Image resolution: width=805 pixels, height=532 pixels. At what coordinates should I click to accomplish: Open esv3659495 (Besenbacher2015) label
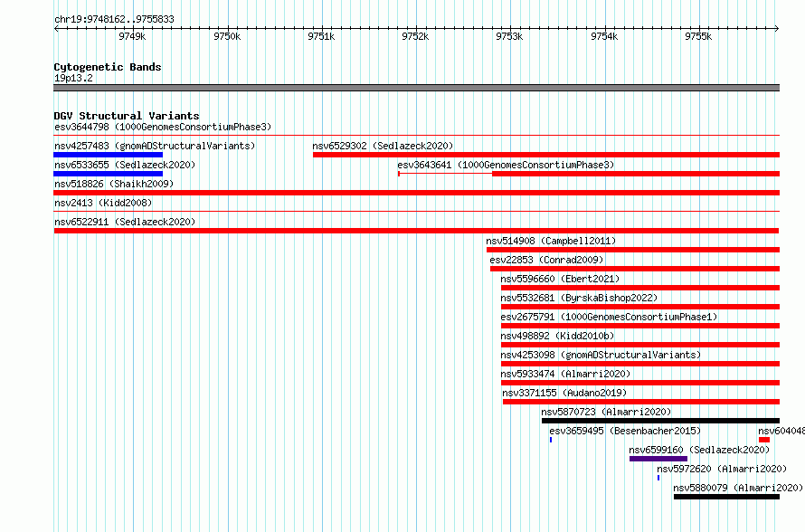click(625, 431)
